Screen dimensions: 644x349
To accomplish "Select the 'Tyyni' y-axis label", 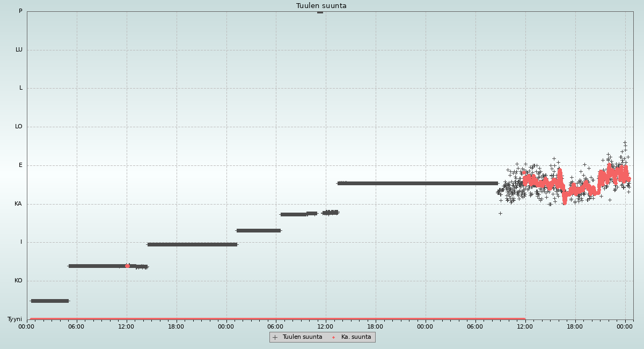I will click(14, 319).
